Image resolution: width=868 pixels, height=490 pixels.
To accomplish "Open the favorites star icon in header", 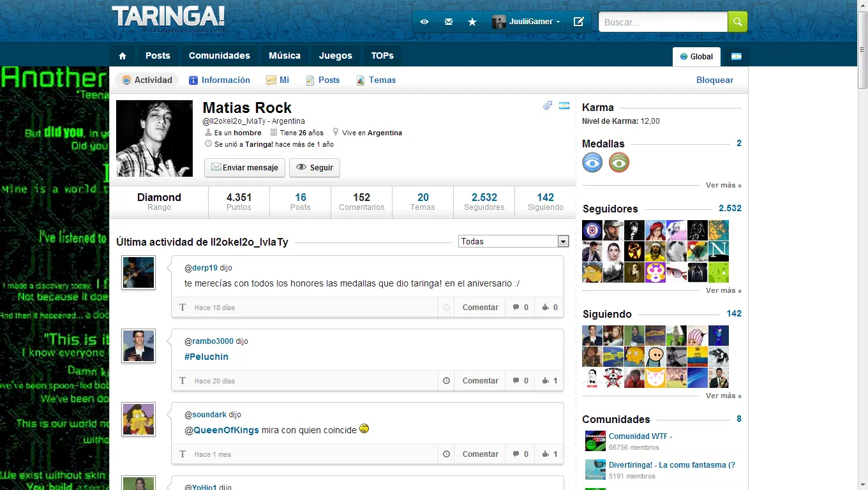I will 472,22.
